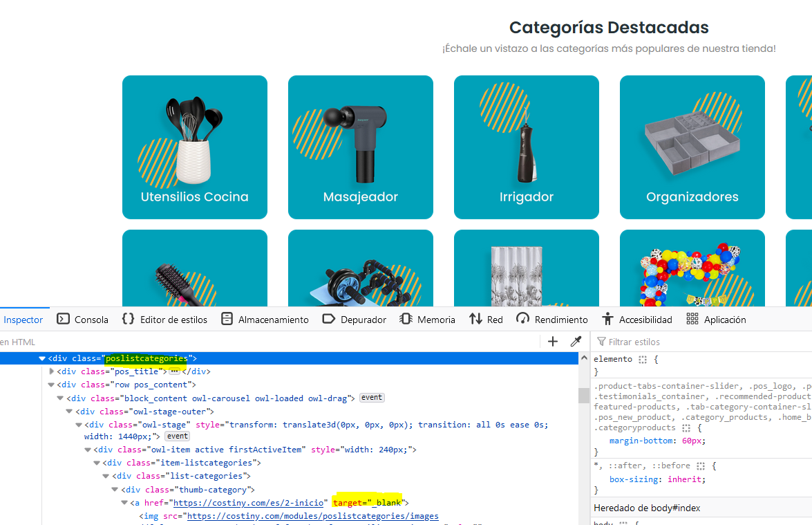This screenshot has width=812, height=525.
Task: Click the add new node plus icon
Action: pyautogui.click(x=552, y=342)
